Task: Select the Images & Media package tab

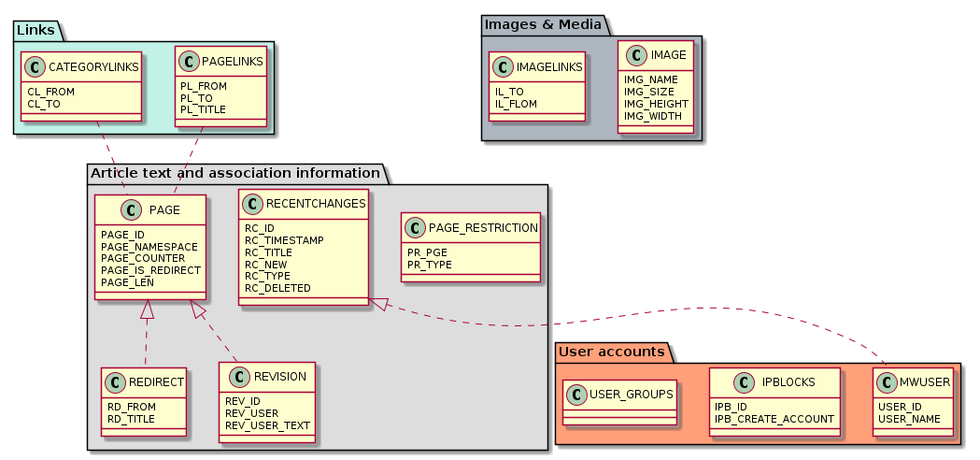Action: point(541,22)
